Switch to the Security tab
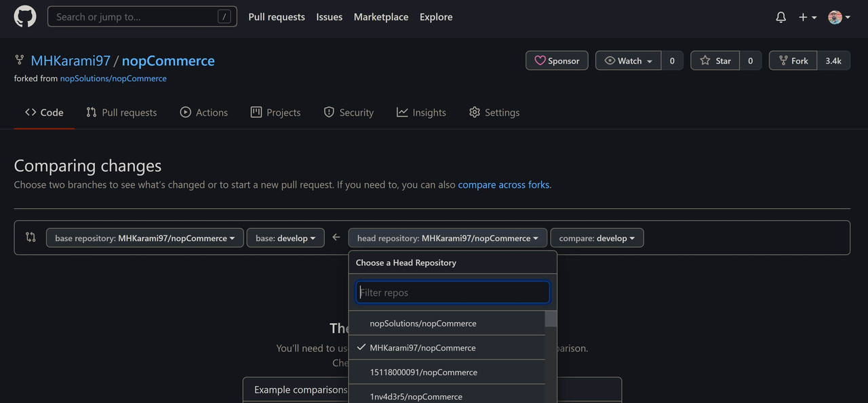This screenshot has height=403, width=868. tap(349, 113)
